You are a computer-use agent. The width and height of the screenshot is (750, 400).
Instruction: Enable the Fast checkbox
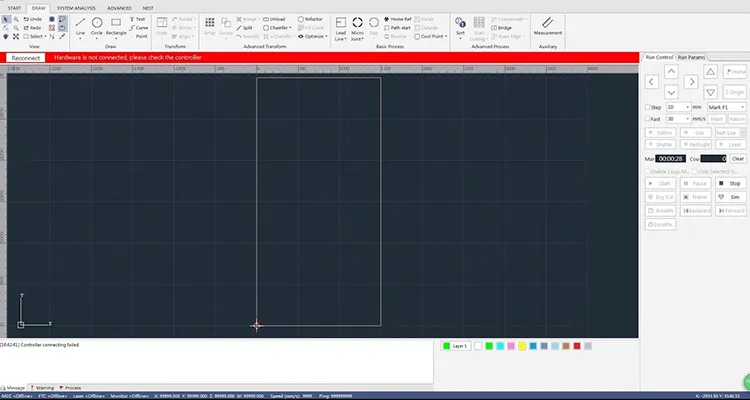pos(647,118)
